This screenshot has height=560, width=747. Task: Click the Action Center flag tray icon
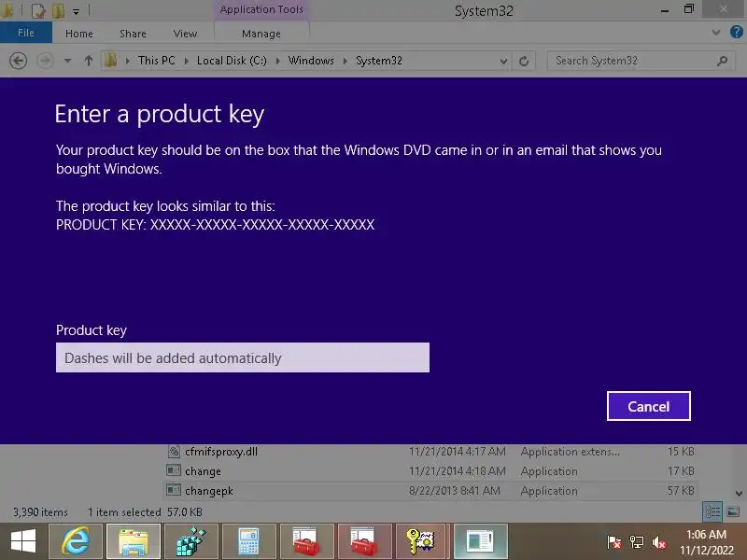pos(614,542)
